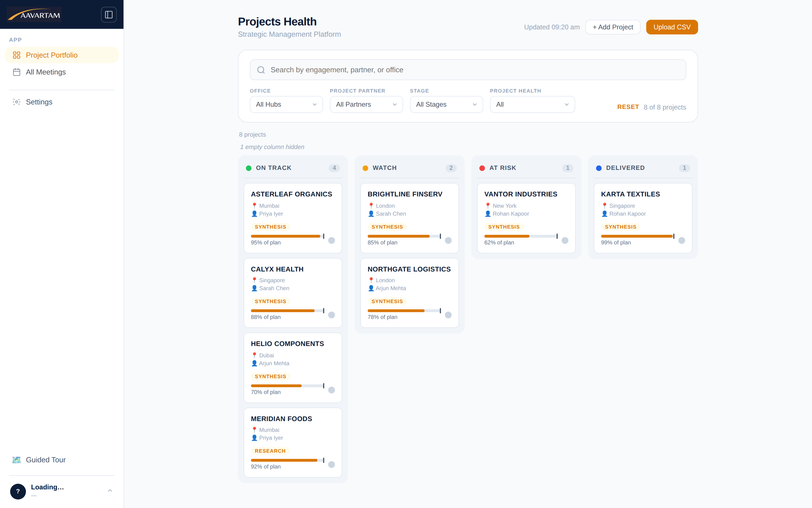Expand the user menu chevron
This screenshot has width=812, height=508.
tap(110, 491)
